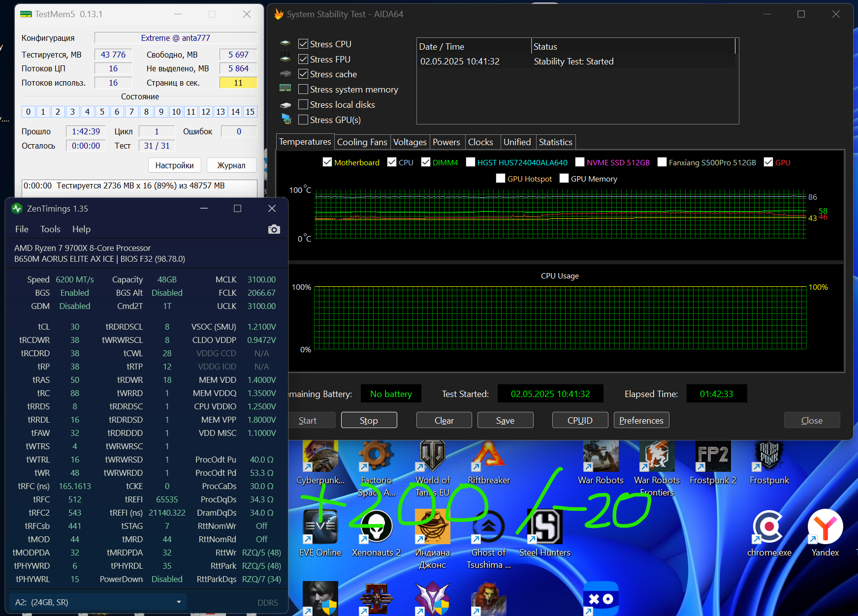The width and height of the screenshot is (858, 616).
Task: Disable the Stress cache checkbox
Action: [x=303, y=74]
